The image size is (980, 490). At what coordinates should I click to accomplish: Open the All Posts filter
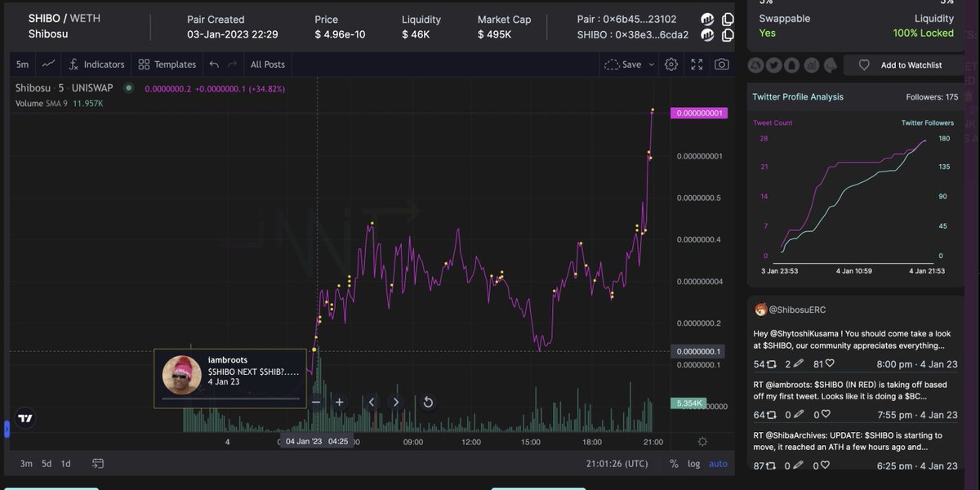[x=268, y=65]
